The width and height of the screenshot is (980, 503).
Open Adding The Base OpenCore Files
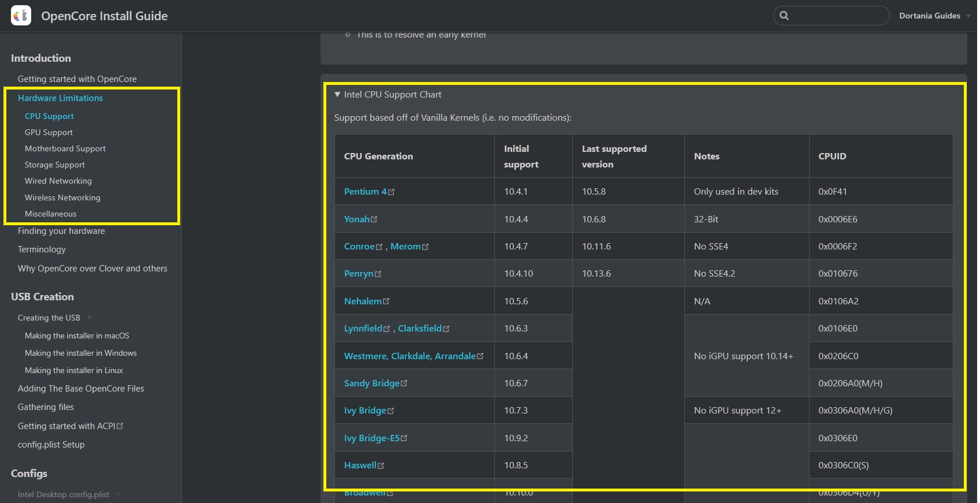[x=81, y=389]
